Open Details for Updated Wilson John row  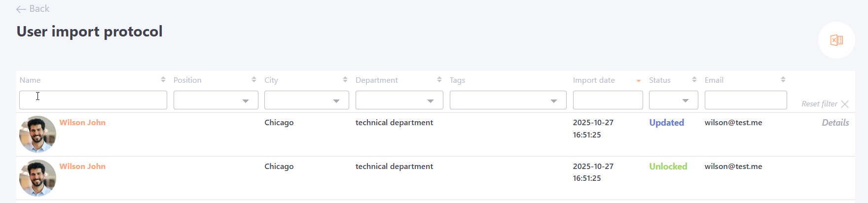click(835, 123)
